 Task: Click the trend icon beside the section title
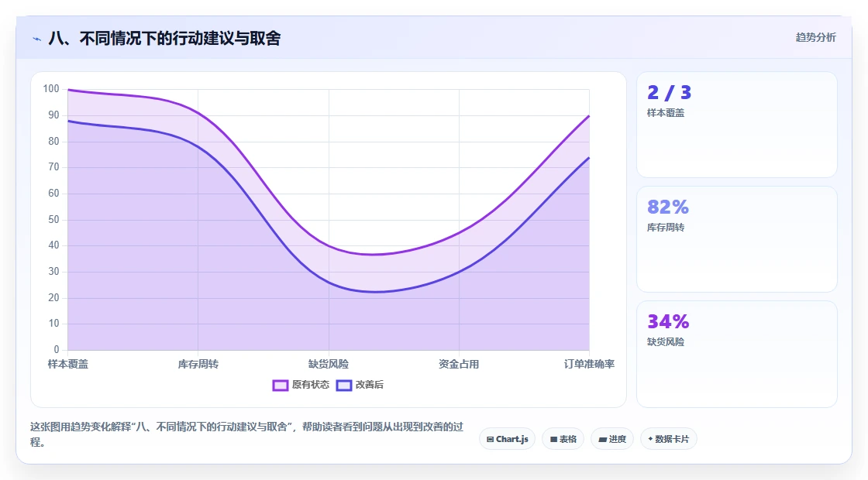[36, 39]
